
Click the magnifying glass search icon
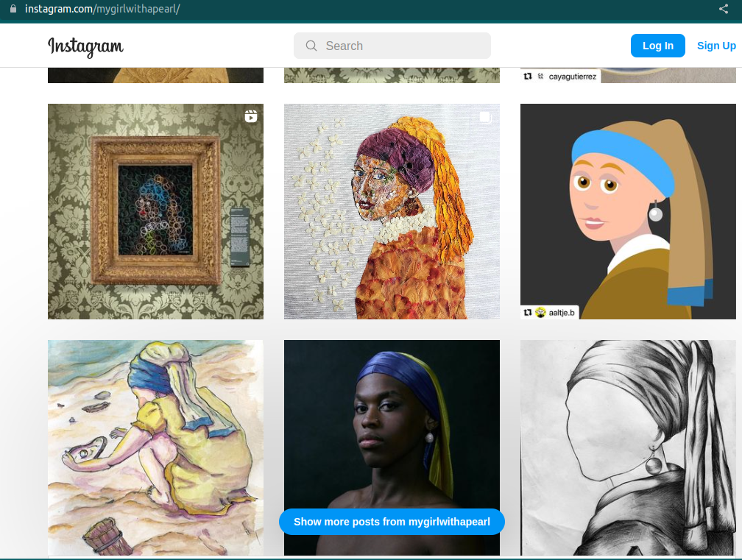tap(311, 46)
